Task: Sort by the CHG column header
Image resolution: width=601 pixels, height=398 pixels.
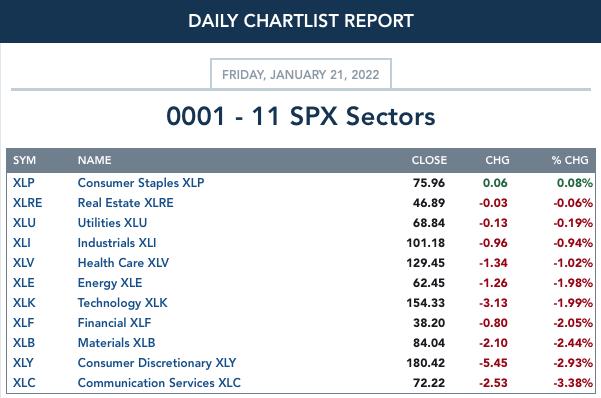Action: [498, 160]
